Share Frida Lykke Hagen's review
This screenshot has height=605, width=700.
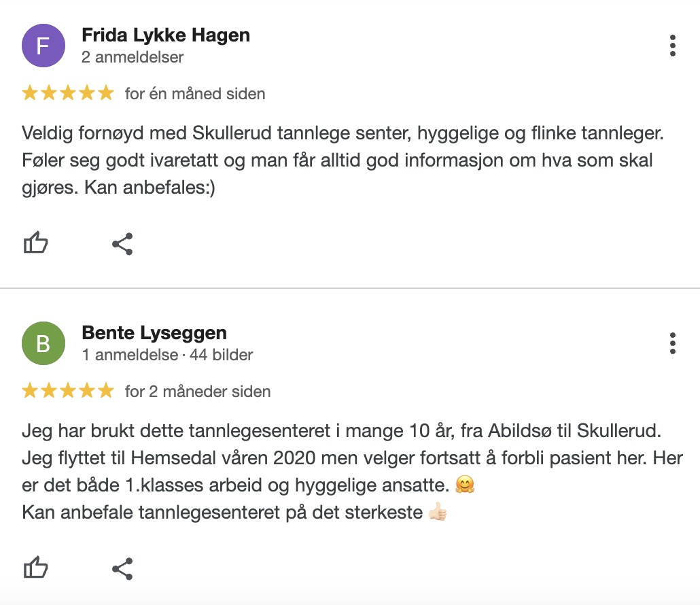[x=122, y=243]
